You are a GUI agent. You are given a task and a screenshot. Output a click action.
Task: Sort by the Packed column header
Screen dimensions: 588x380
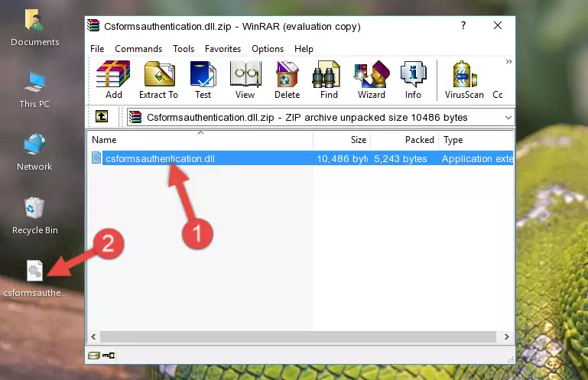coord(404,140)
